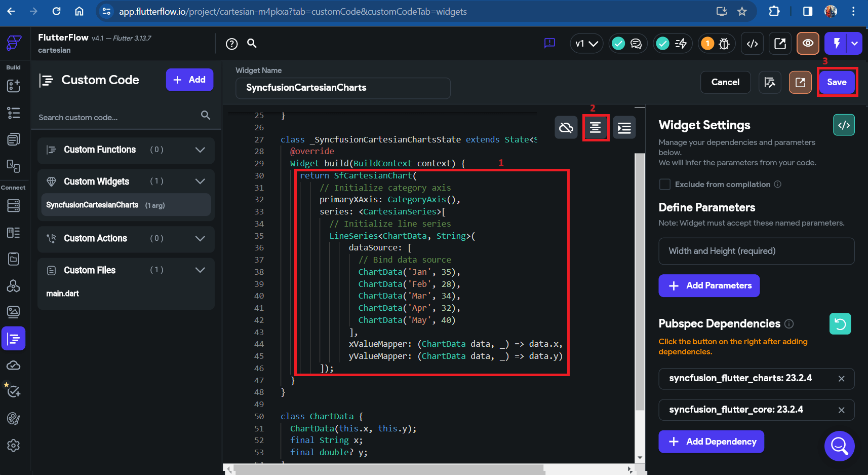868x475 pixels.
Task: Open Firestore database sidebar icon
Action: tap(14, 206)
